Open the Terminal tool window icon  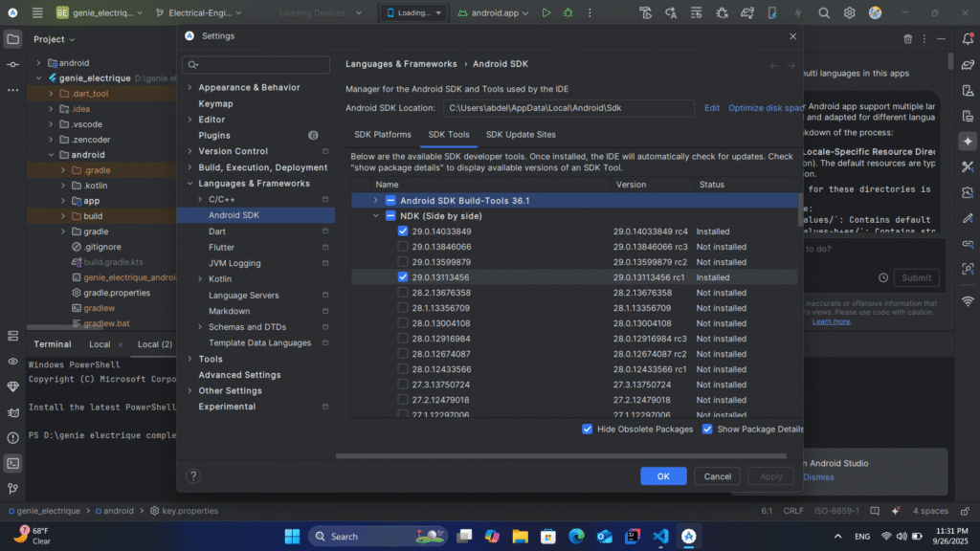(x=12, y=463)
